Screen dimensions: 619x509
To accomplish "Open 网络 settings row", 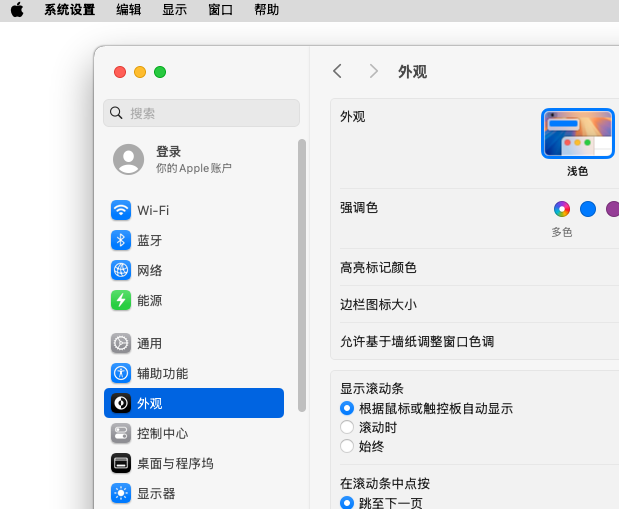I will point(194,270).
